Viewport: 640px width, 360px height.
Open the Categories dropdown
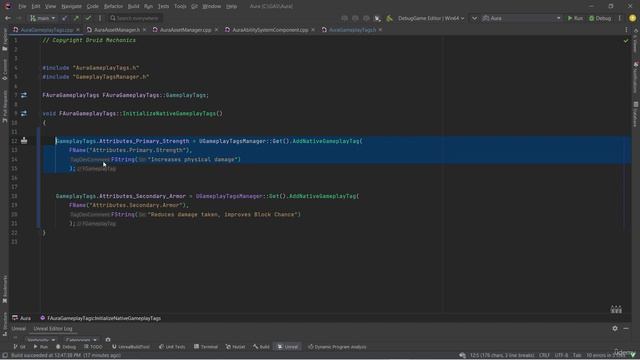81,340
